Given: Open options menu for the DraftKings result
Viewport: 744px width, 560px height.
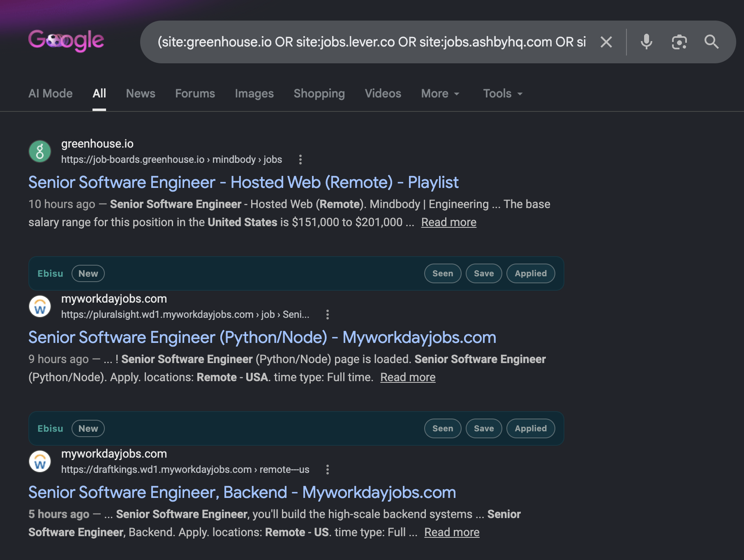Looking at the screenshot, I should pyautogui.click(x=328, y=470).
